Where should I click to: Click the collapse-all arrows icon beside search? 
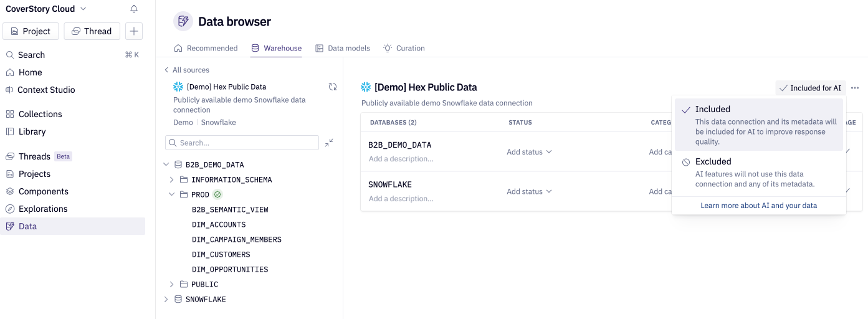329,143
